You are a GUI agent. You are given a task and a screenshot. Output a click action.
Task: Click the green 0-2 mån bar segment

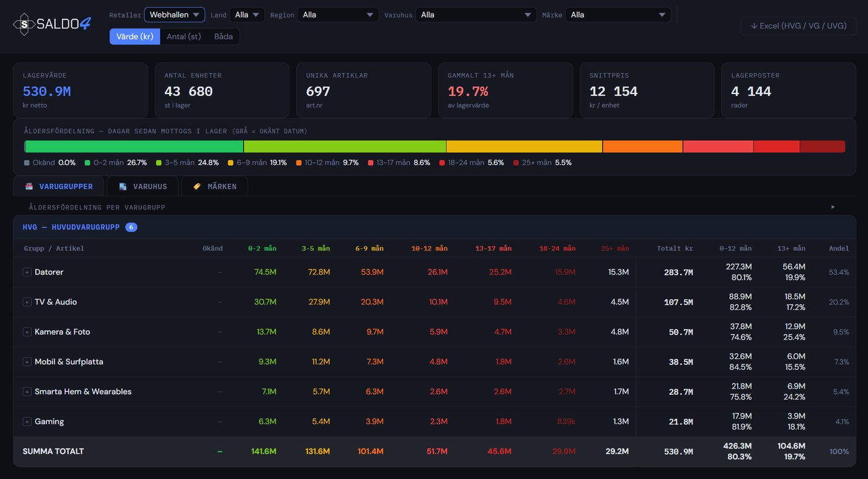coord(134,147)
